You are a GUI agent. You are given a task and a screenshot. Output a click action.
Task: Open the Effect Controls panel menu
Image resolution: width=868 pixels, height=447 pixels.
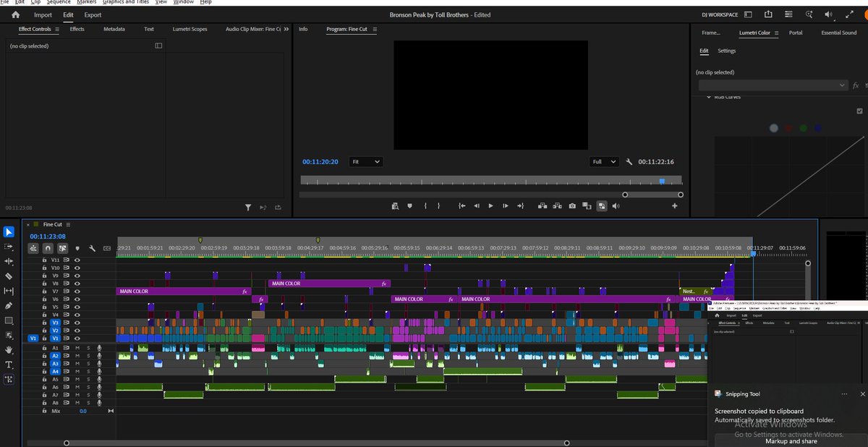(x=57, y=30)
